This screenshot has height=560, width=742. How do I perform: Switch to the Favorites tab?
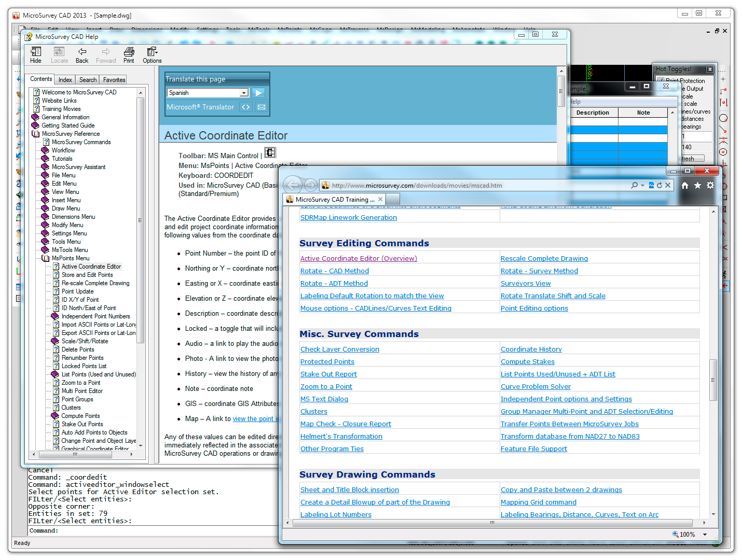[114, 80]
